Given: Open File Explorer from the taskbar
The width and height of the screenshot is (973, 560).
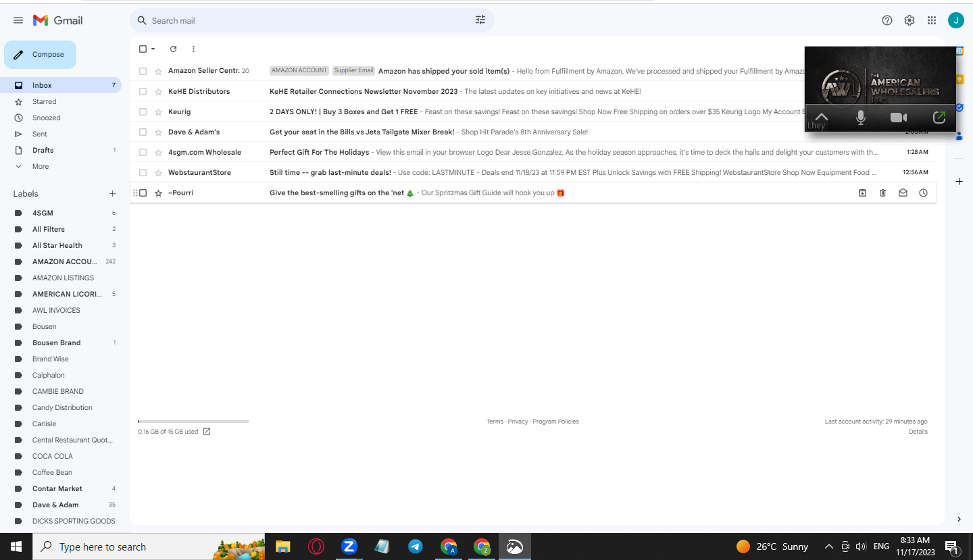Looking at the screenshot, I should coord(282,546).
